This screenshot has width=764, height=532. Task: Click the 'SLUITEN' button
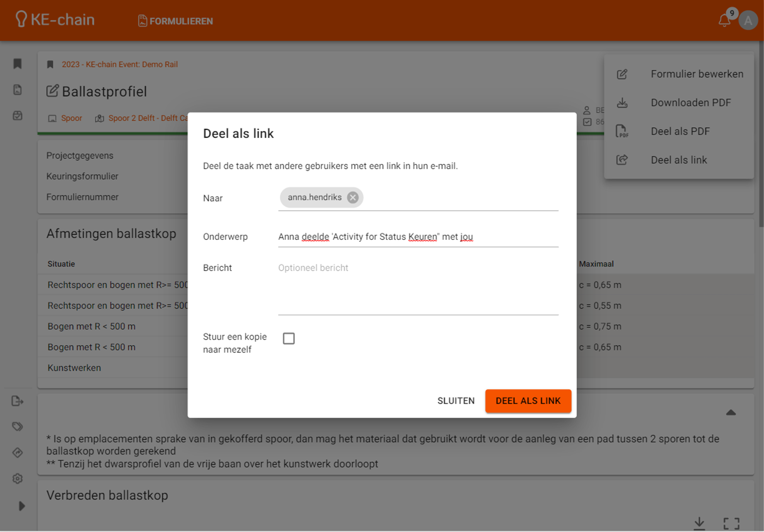click(456, 401)
